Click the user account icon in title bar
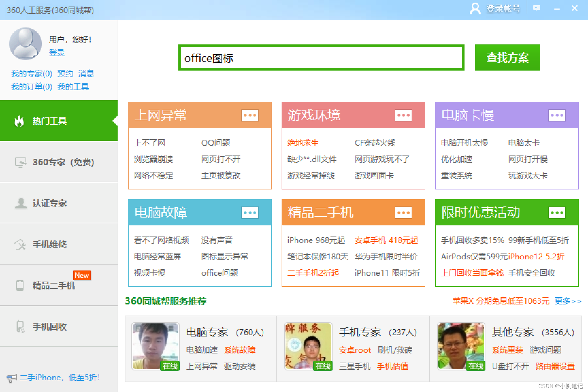This screenshot has height=392, width=588. click(x=475, y=8)
